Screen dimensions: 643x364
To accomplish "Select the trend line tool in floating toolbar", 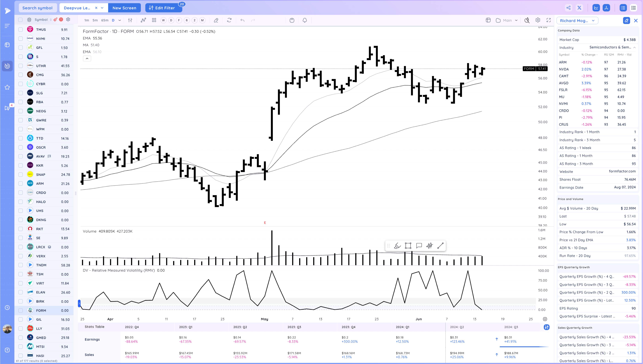I will (x=440, y=246).
